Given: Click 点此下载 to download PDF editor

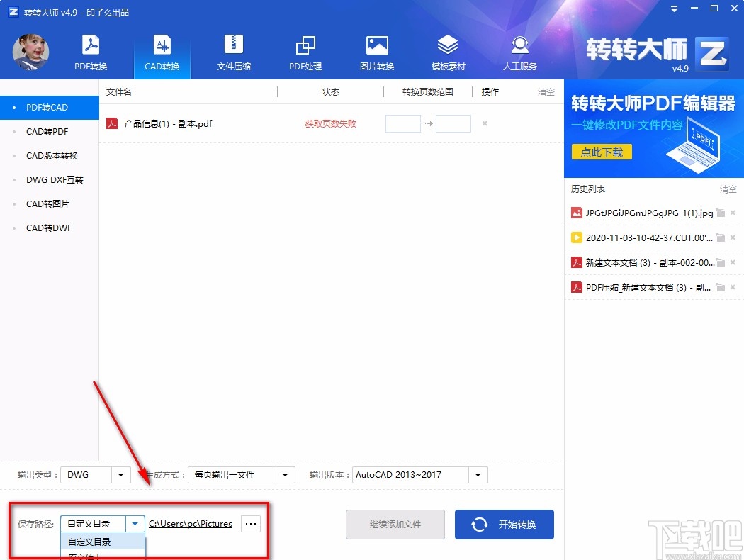Looking at the screenshot, I should pyautogui.click(x=601, y=152).
